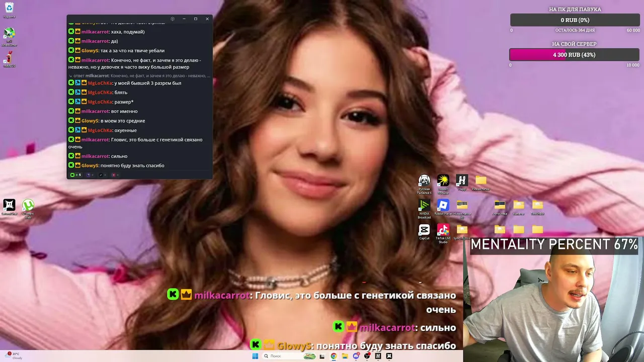Open the Happ app on the taskbar
Image resolution: width=644 pixels, height=362 pixels.
(378, 356)
